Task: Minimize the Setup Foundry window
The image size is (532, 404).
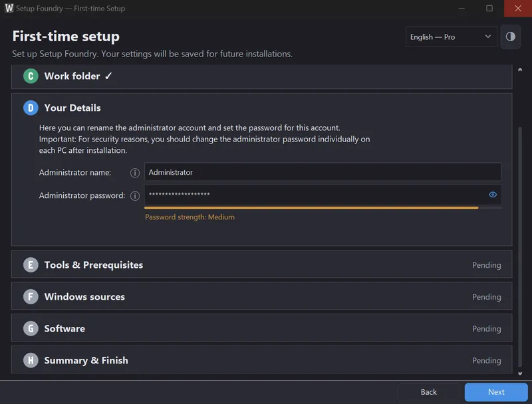Action: [462, 8]
